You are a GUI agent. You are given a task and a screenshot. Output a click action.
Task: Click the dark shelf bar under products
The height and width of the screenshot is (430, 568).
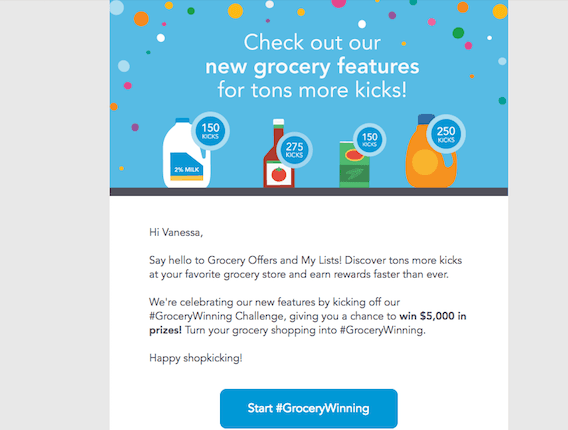[x=309, y=192]
